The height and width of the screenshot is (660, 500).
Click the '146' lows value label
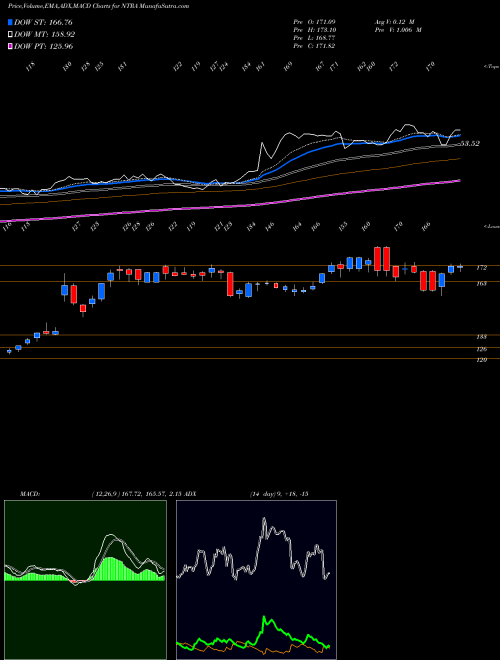[x=269, y=226]
